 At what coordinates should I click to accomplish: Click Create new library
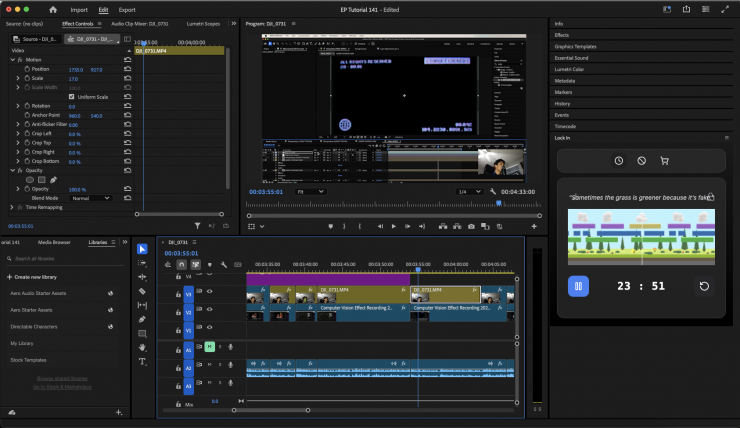pos(37,276)
